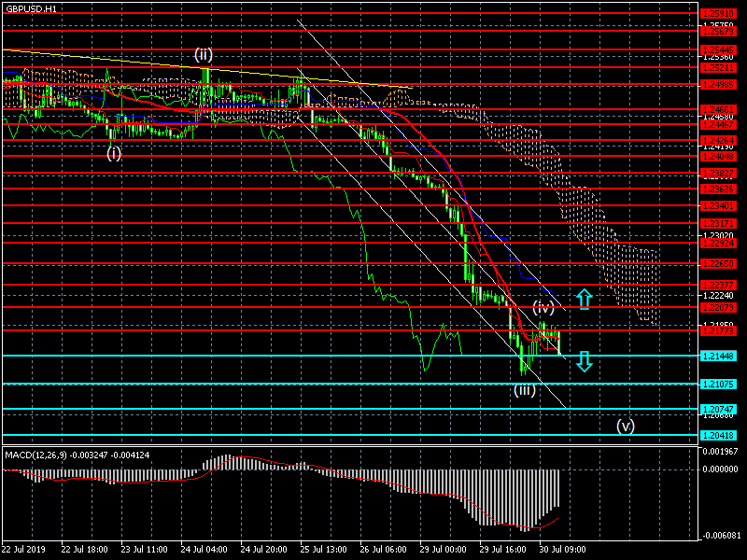Click the 25 Jul 13:00 time label
This screenshot has width=747, height=560.
(324, 550)
